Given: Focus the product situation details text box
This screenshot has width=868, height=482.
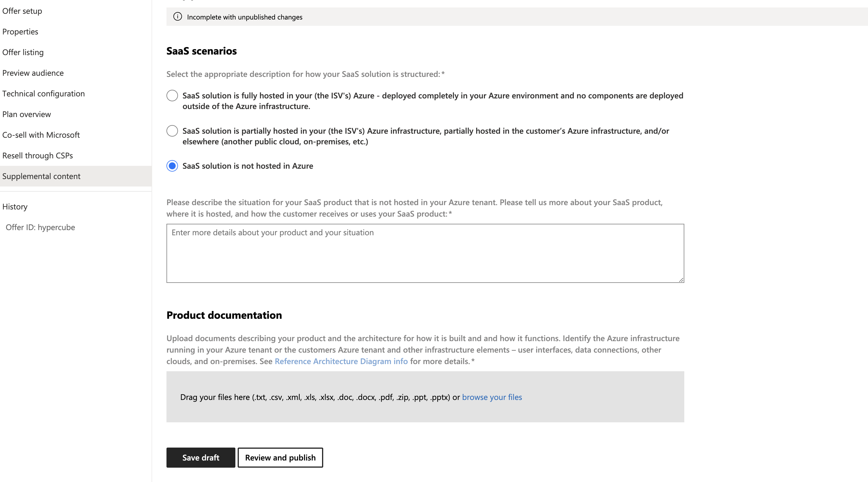Looking at the screenshot, I should pyautogui.click(x=425, y=253).
